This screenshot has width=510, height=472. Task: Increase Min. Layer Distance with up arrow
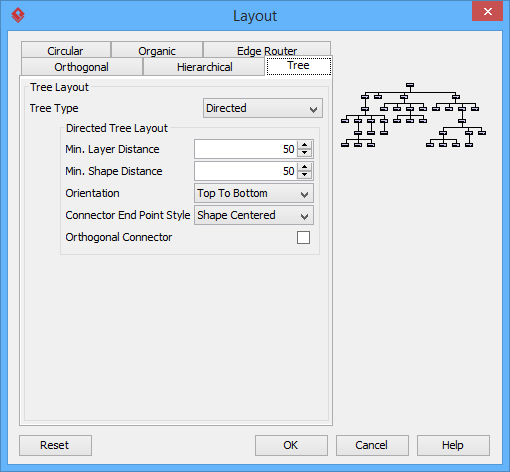[x=304, y=145]
